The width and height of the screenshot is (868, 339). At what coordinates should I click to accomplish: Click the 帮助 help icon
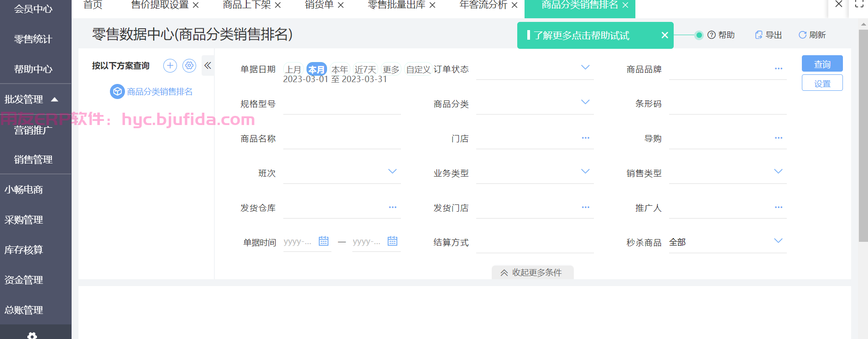[711, 35]
